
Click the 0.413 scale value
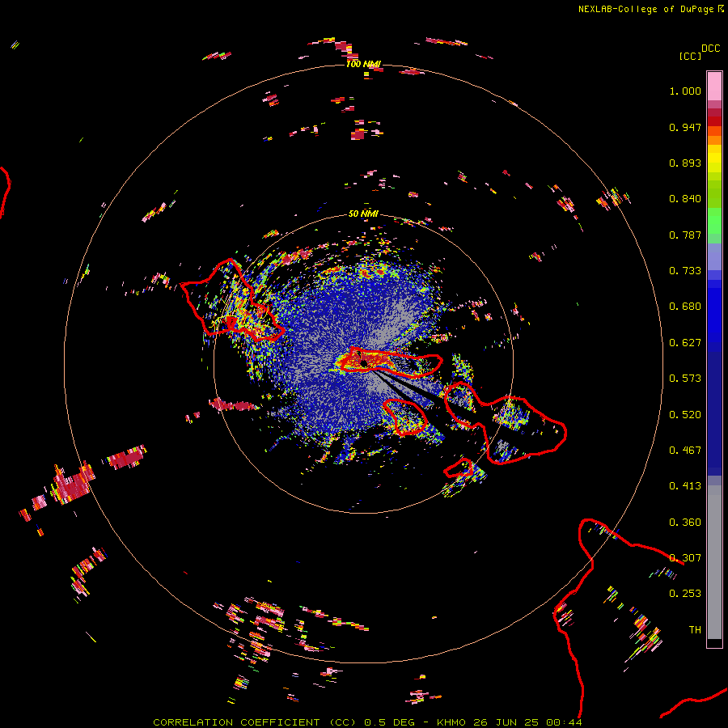coord(685,486)
